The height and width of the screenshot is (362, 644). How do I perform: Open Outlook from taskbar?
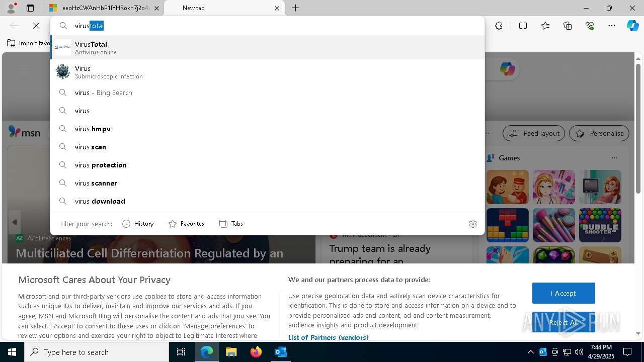click(280, 352)
